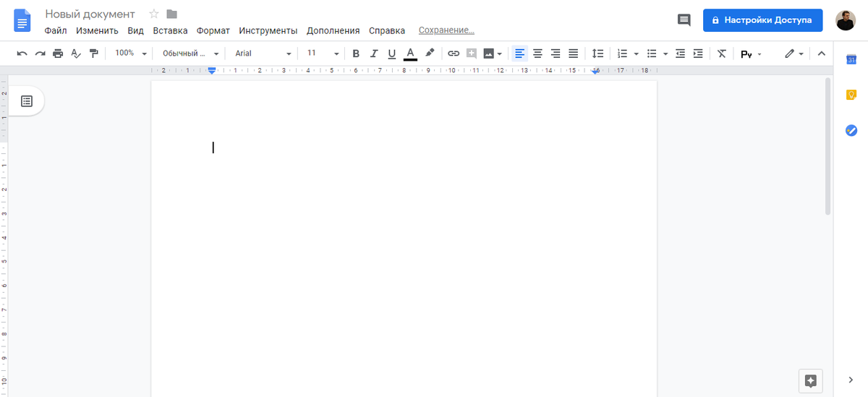Increase paragraph indent

click(698, 54)
